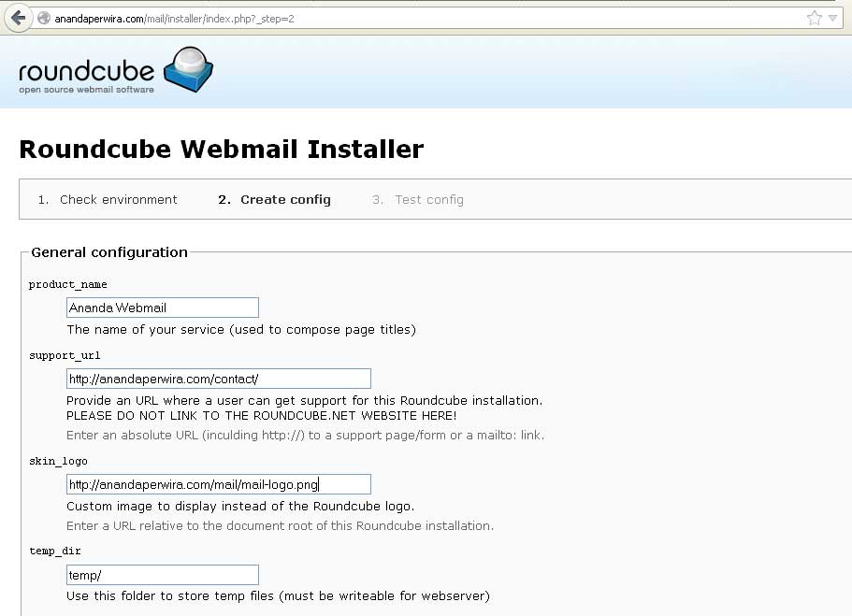The height and width of the screenshot is (616, 852).
Task: Click the support_url label
Action: (65, 355)
